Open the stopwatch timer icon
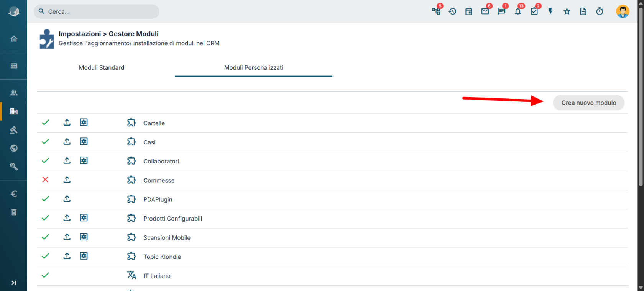Image resolution: width=644 pixels, height=291 pixels. click(x=600, y=11)
